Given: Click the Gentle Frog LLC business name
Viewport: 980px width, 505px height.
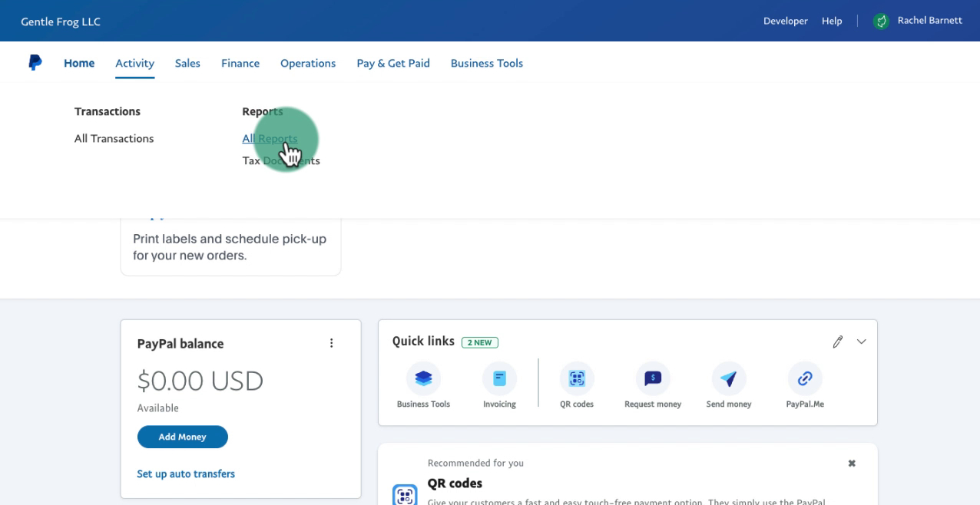Looking at the screenshot, I should [61, 21].
